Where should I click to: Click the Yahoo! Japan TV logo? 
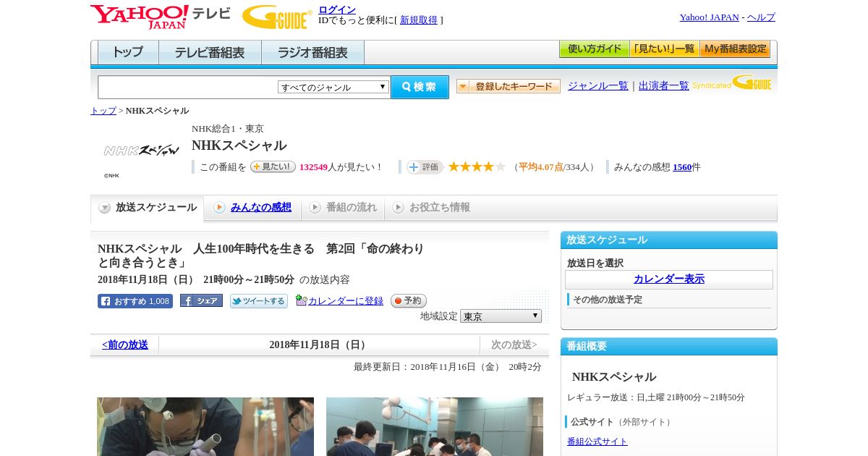tap(160, 17)
